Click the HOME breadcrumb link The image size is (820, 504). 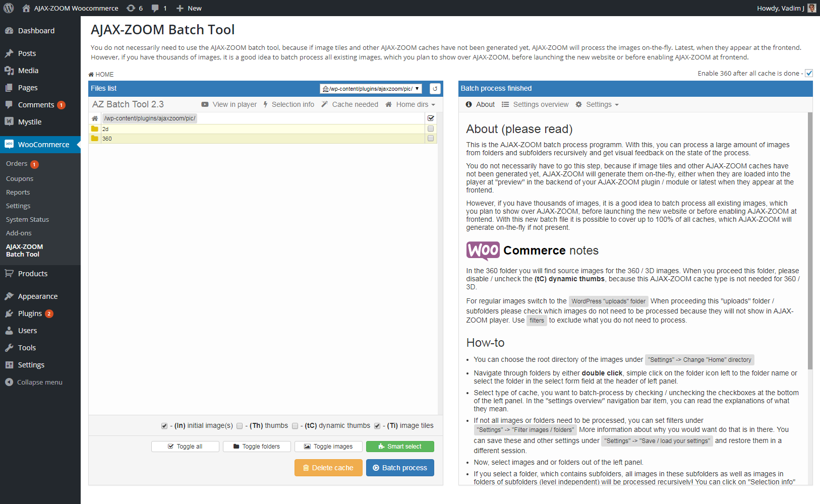pyautogui.click(x=101, y=74)
